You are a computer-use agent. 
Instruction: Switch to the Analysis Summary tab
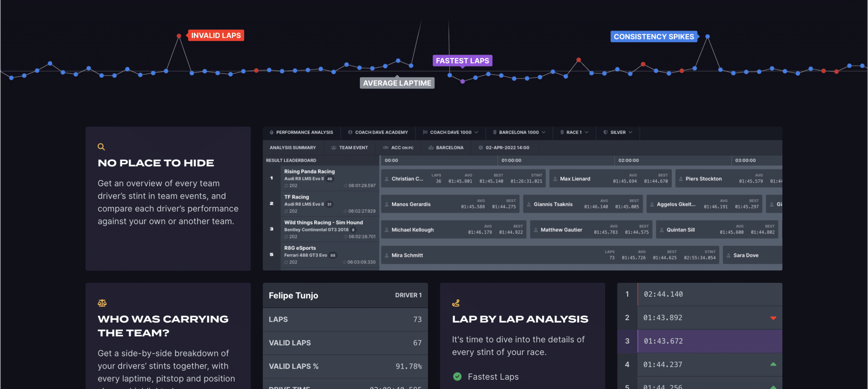[x=293, y=147]
